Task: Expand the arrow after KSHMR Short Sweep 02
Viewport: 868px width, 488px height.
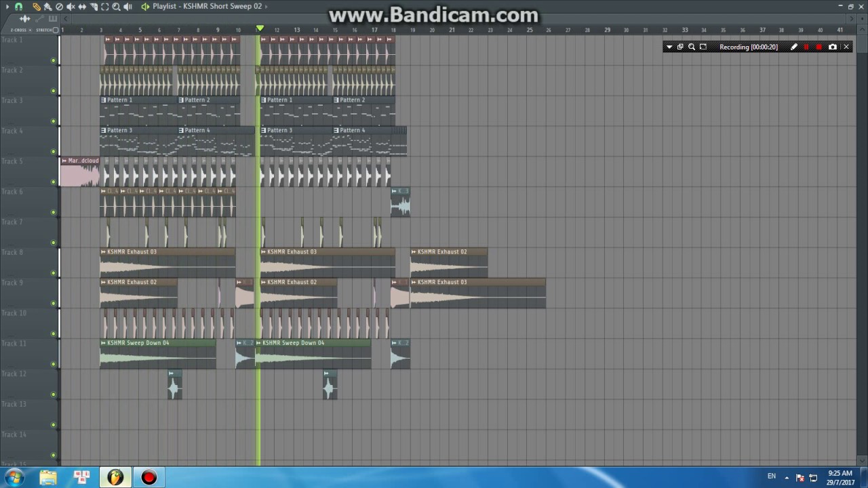Action: 266,7
